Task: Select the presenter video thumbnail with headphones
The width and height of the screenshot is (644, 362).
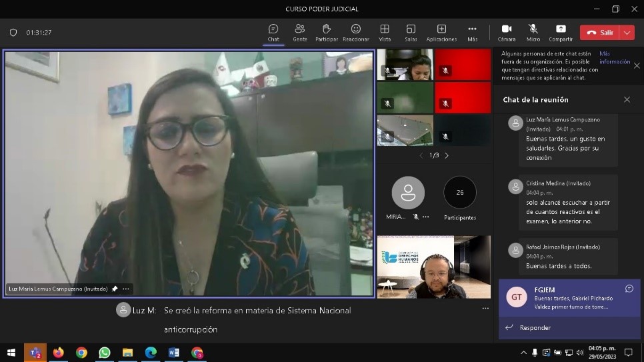Action: 434,267
